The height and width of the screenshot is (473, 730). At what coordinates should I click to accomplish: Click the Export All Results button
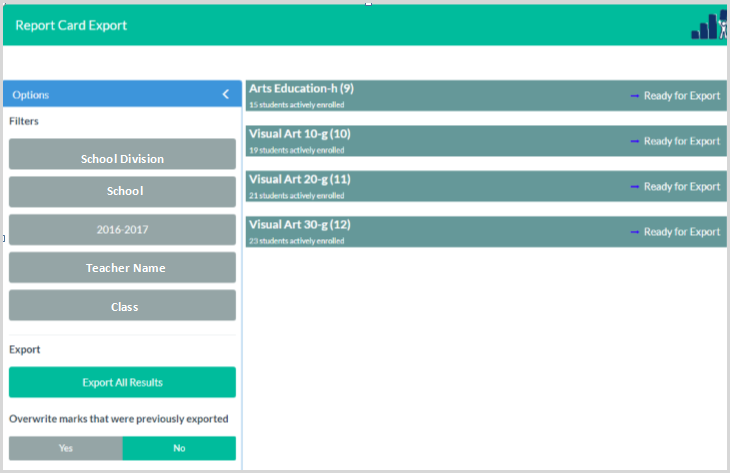[x=122, y=382]
